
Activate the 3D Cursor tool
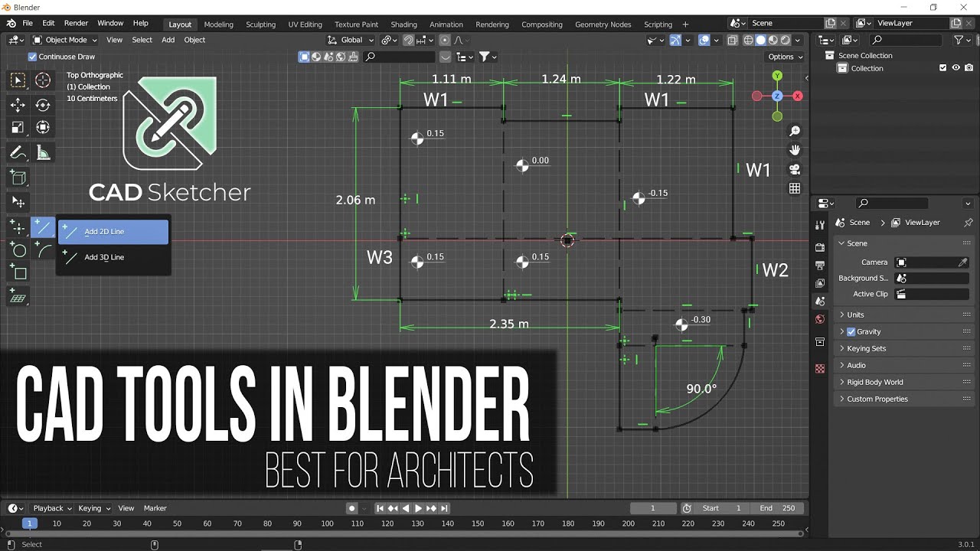[x=43, y=80]
